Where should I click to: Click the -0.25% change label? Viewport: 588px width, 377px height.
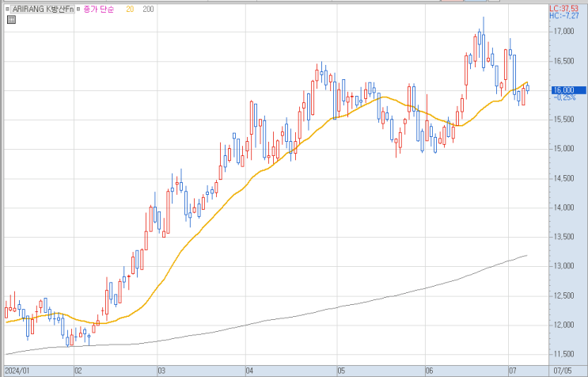(564, 97)
